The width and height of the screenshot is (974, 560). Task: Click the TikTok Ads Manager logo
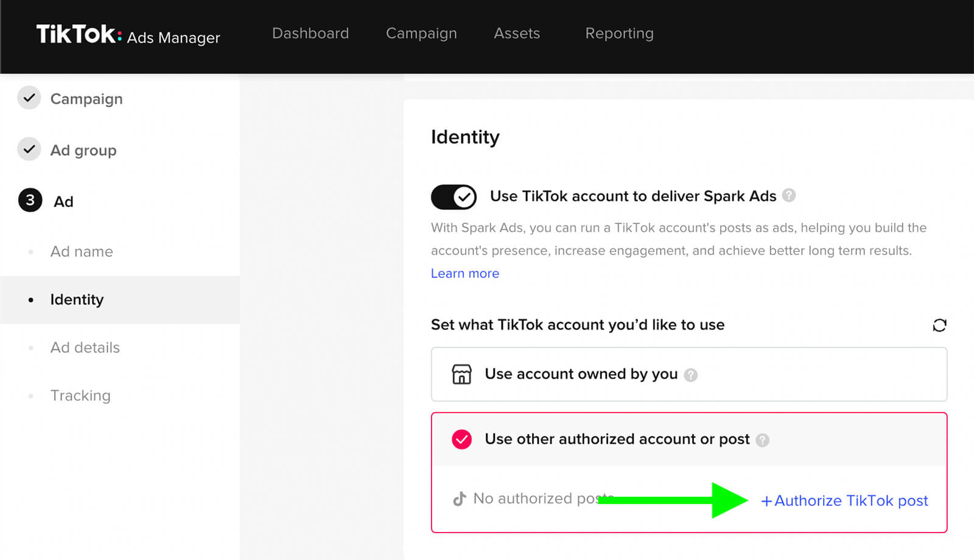tap(128, 35)
